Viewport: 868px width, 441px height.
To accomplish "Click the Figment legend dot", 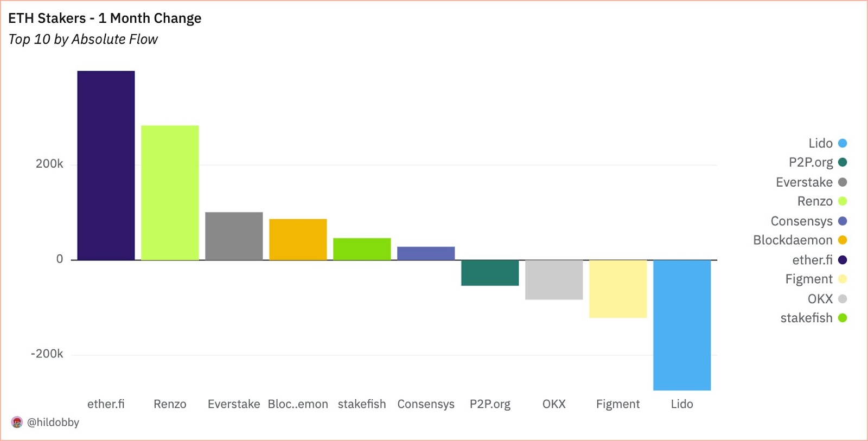I will (843, 279).
